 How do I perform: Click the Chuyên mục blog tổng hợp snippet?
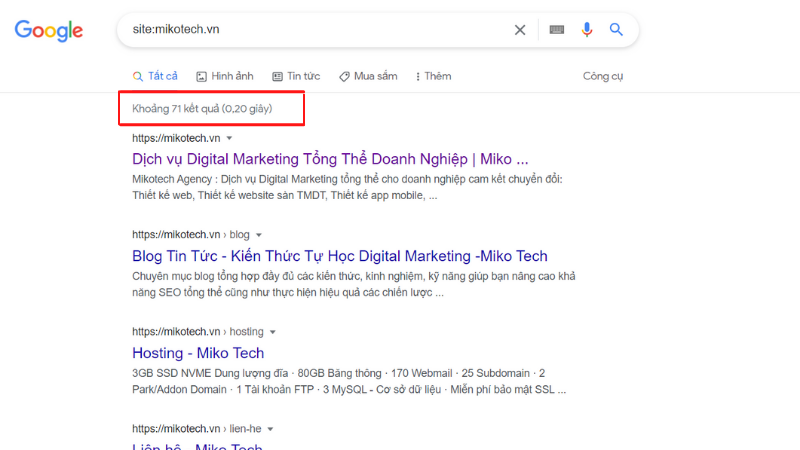pyautogui.click(x=354, y=284)
